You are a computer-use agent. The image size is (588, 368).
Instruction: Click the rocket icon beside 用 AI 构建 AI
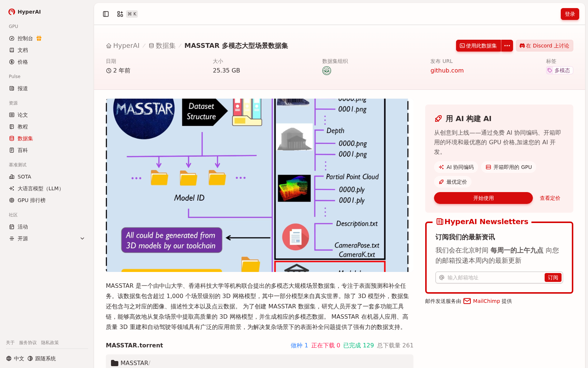pos(438,118)
